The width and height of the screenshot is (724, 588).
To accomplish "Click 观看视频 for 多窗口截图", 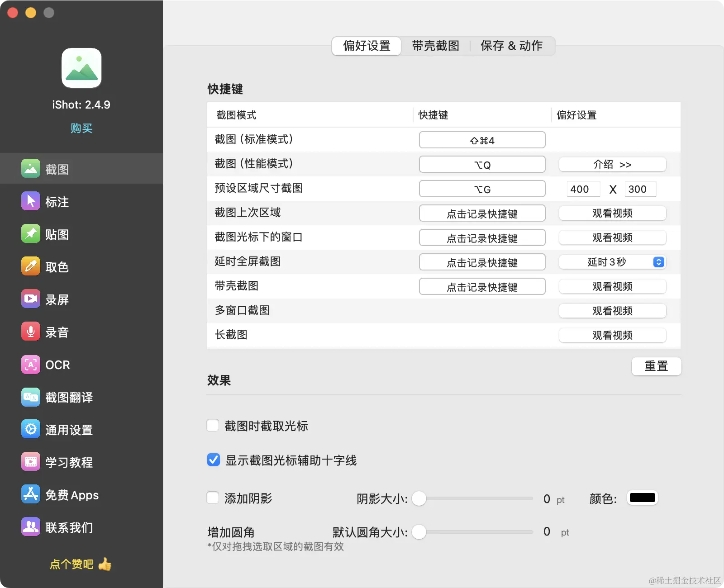I will tap(613, 311).
